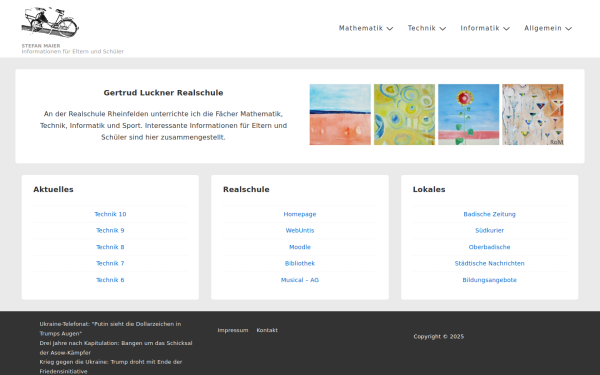Open the Drei Jahre nach Kapitulation headline
The width and height of the screenshot is (600, 375).
click(116, 348)
